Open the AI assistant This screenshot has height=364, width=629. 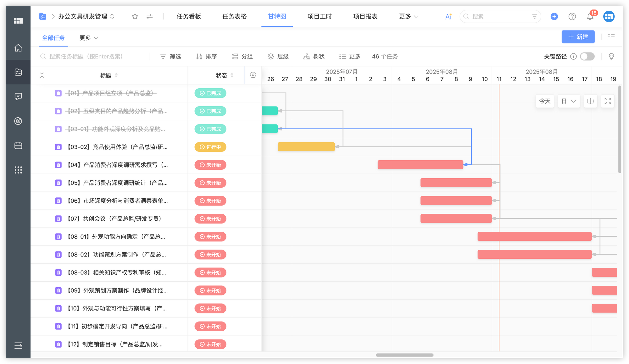pos(448,16)
